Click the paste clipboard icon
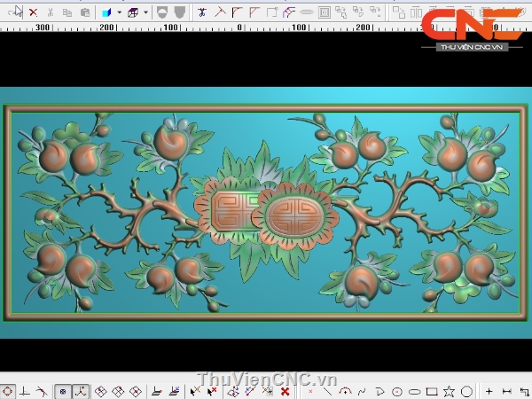Viewport: 532px width, 399px height. click(84, 12)
